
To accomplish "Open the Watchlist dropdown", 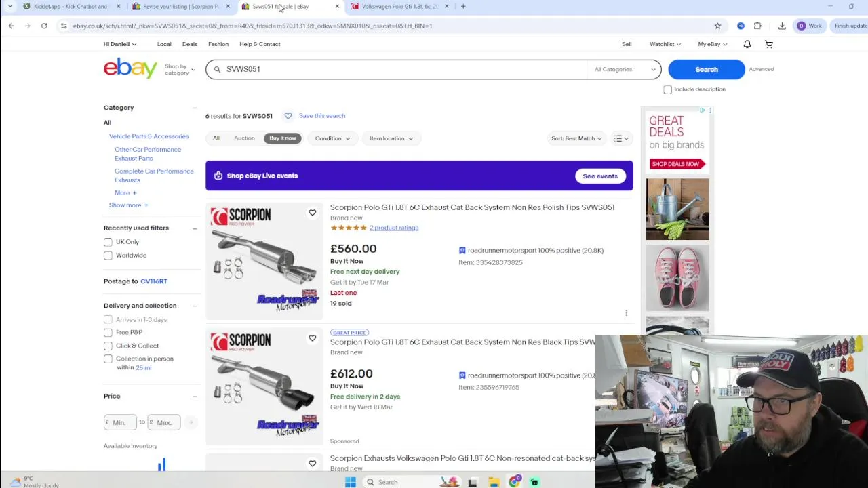I will click(x=665, y=44).
